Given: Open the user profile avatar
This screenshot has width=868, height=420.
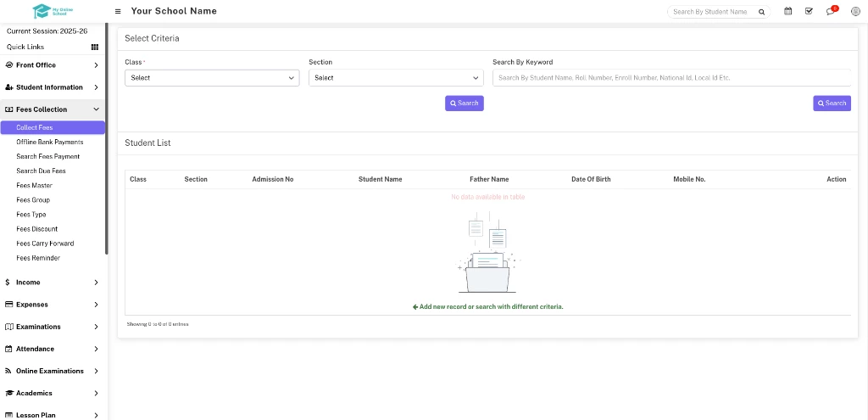Looking at the screenshot, I should [x=855, y=11].
